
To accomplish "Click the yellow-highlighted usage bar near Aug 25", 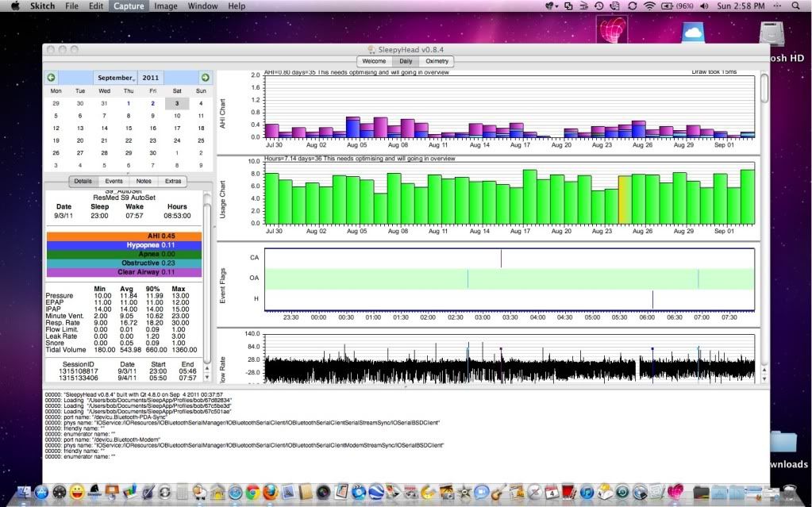I will (625, 200).
